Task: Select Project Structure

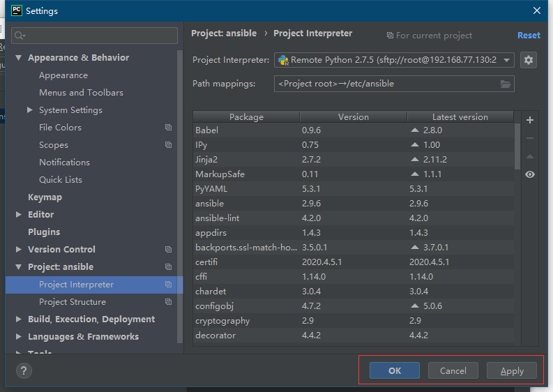Action: pos(73,302)
